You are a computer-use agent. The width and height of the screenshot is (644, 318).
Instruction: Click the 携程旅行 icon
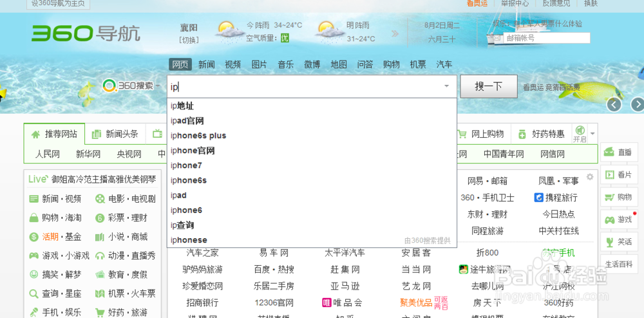[538, 198]
